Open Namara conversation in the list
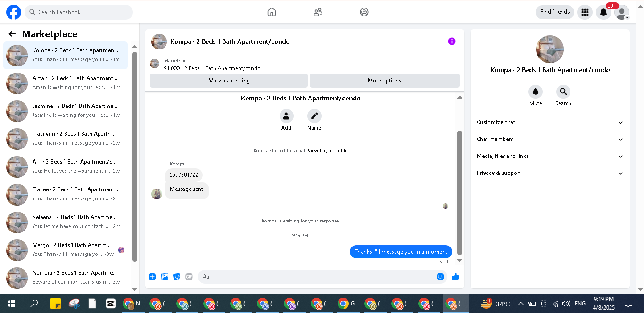 pos(66,278)
